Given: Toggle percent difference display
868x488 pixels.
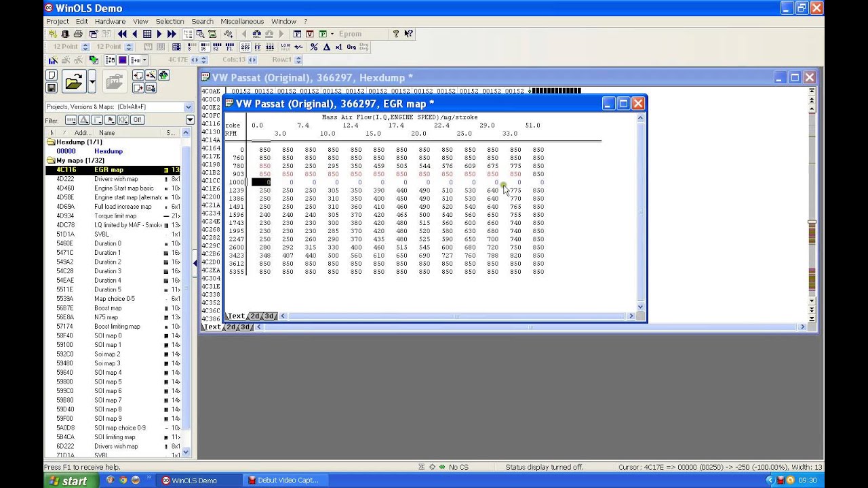Looking at the screenshot, I should point(314,47).
